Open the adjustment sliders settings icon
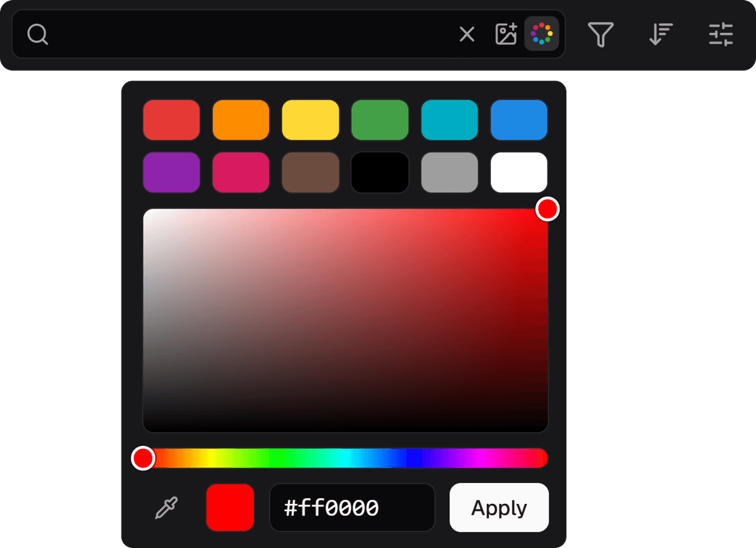This screenshot has height=548, width=756. pyautogui.click(x=721, y=34)
